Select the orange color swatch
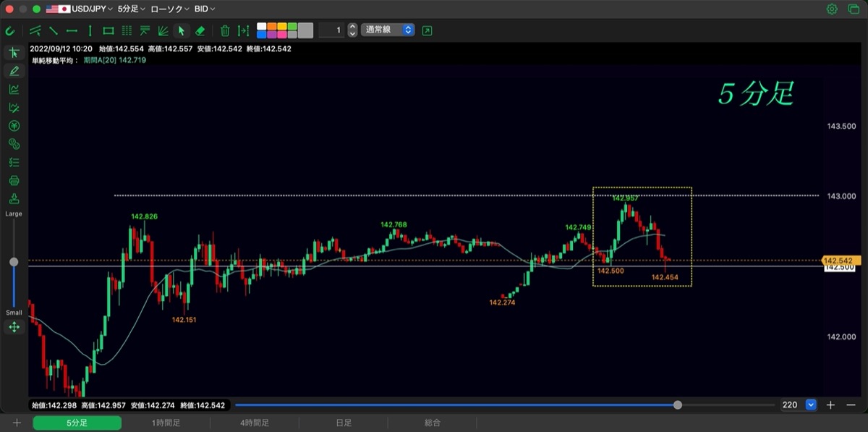Viewport: 868px width, 432px height. [x=272, y=27]
